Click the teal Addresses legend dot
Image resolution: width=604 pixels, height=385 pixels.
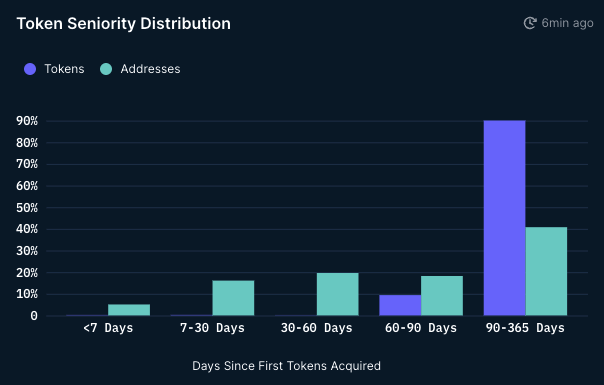pyautogui.click(x=106, y=69)
